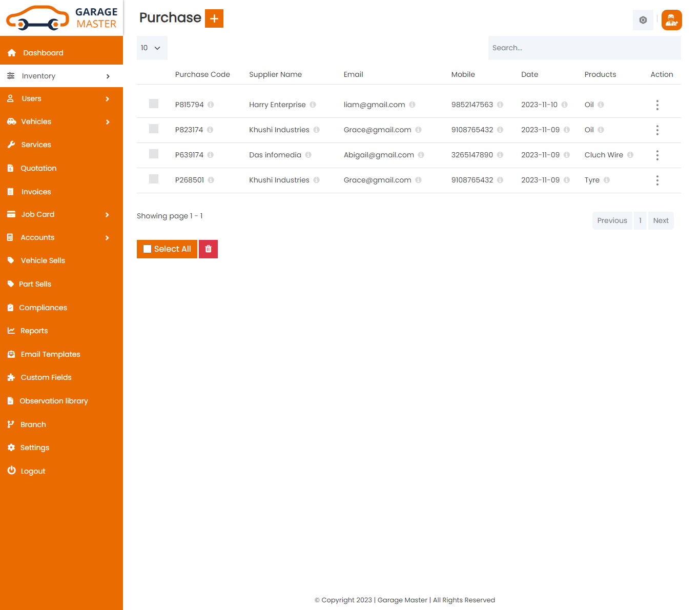Image resolution: width=700 pixels, height=610 pixels.
Task: Open action menu for purchase P815794
Action: point(657,105)
